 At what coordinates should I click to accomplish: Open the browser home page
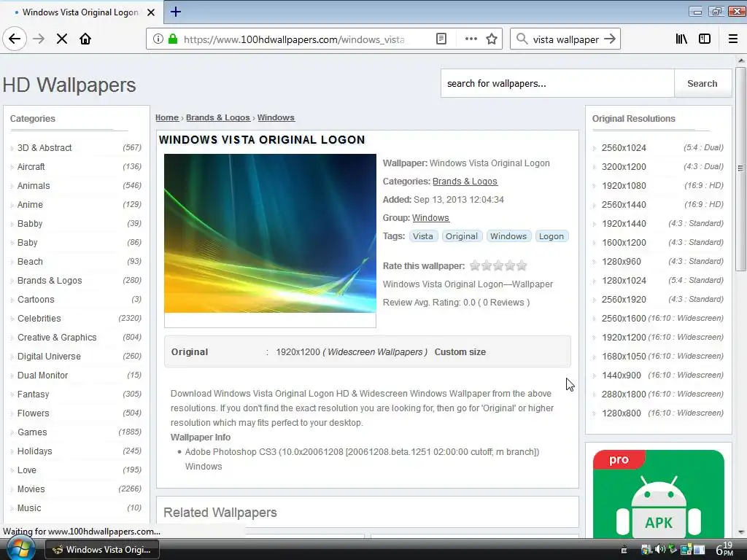[85, 39]
